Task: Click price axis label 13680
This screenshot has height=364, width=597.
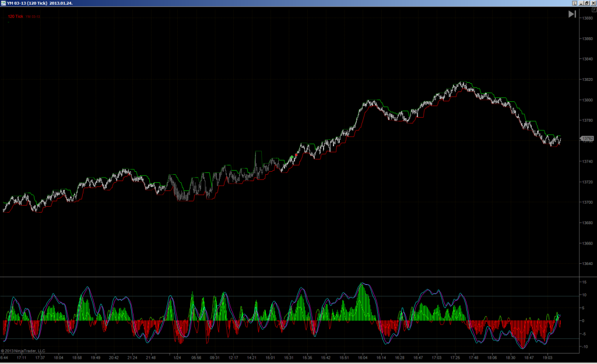Action: click(x=588, y=223)
